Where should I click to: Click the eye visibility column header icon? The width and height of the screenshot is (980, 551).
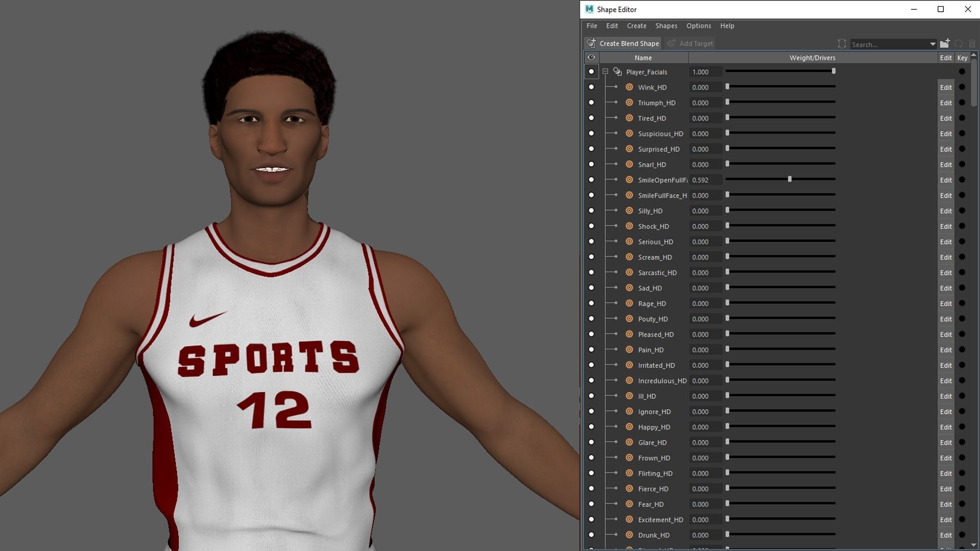pos(591,58)
